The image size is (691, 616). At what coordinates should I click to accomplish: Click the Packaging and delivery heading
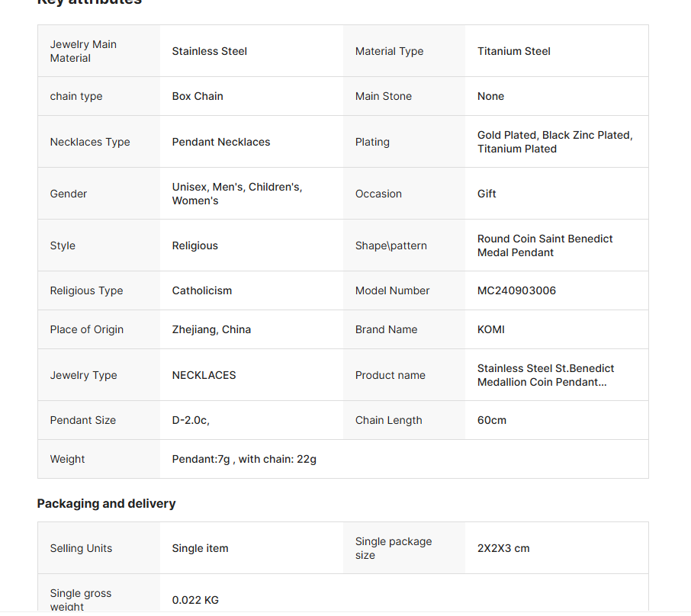pyautogui.click(x=106, y=503)
